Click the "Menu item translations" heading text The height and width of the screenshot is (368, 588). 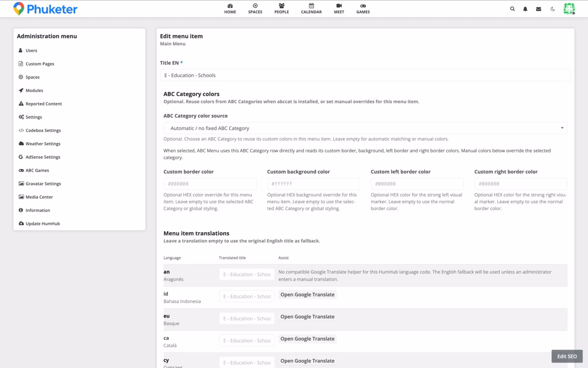click(197, 233)
